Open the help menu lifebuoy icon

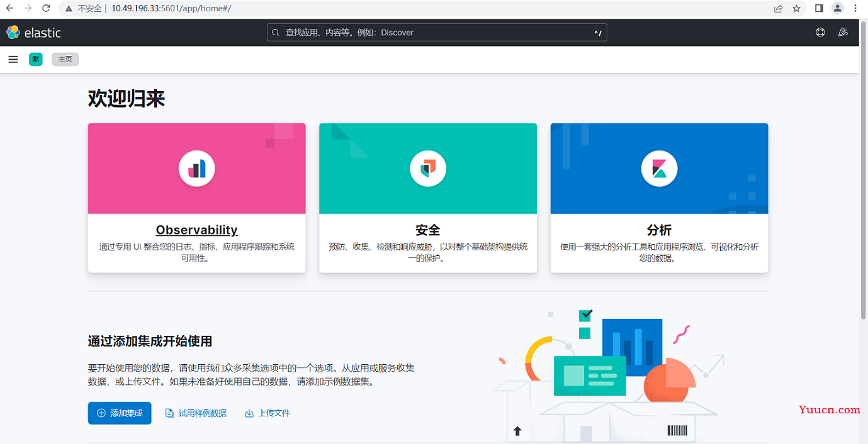(x=820, y=33)
